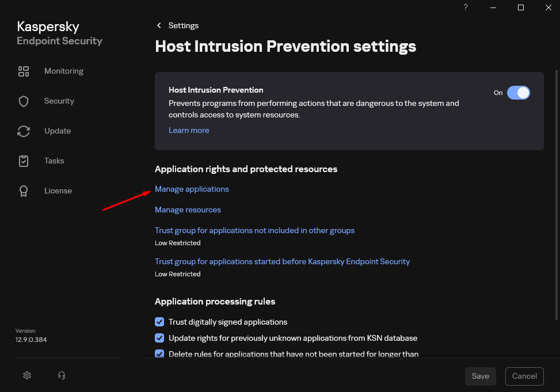Open help using the question mark icon
The height and width of the screenshot is (392, 560).
coord(465,7)
